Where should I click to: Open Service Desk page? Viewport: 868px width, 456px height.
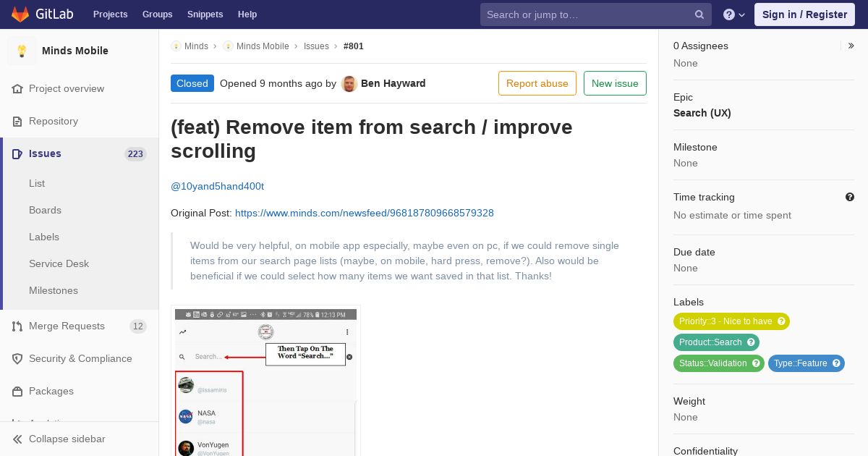pyautogui.click(x=59, y=263)
